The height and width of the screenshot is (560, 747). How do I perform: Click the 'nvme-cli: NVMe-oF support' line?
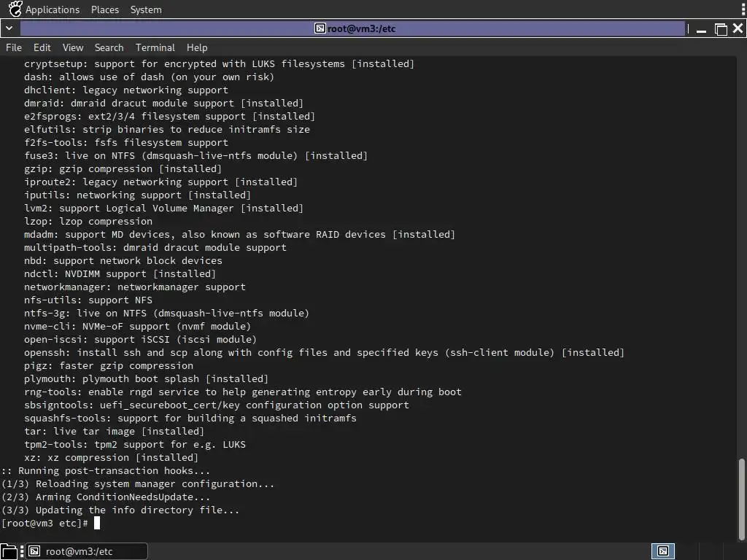tap(137, 326)
